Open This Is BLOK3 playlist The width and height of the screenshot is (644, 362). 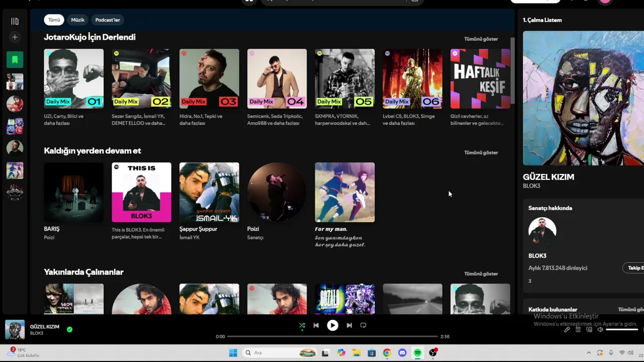141,192
